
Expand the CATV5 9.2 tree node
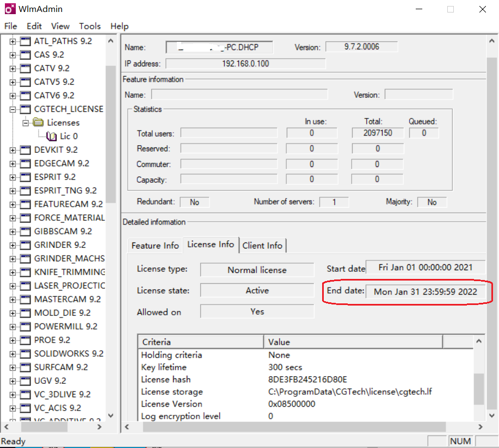(13, 82)
